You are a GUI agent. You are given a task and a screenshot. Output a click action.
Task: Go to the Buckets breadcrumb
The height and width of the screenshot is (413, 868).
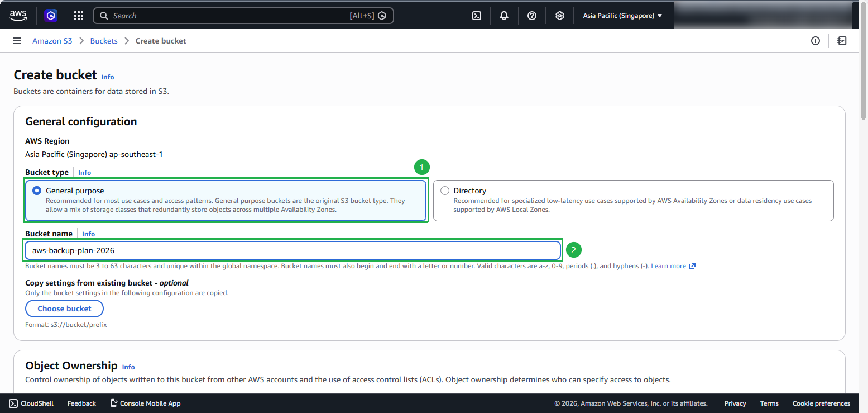point(104,41)
